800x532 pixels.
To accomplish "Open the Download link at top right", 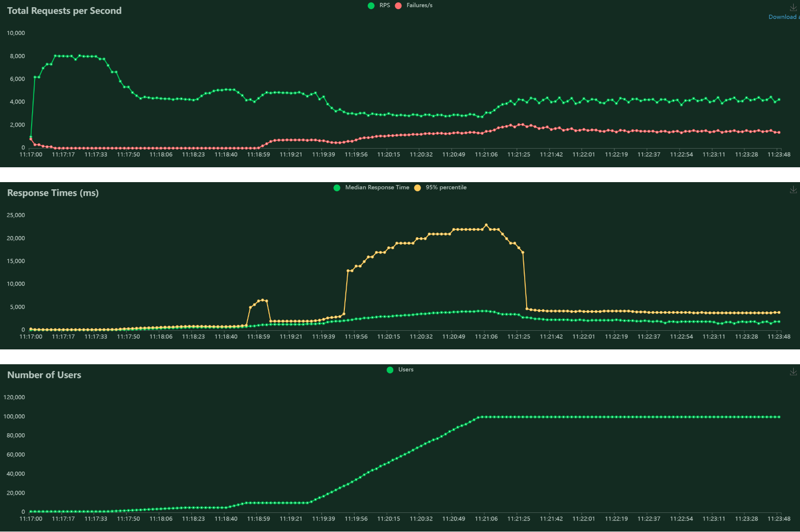I will coord(784,17).
